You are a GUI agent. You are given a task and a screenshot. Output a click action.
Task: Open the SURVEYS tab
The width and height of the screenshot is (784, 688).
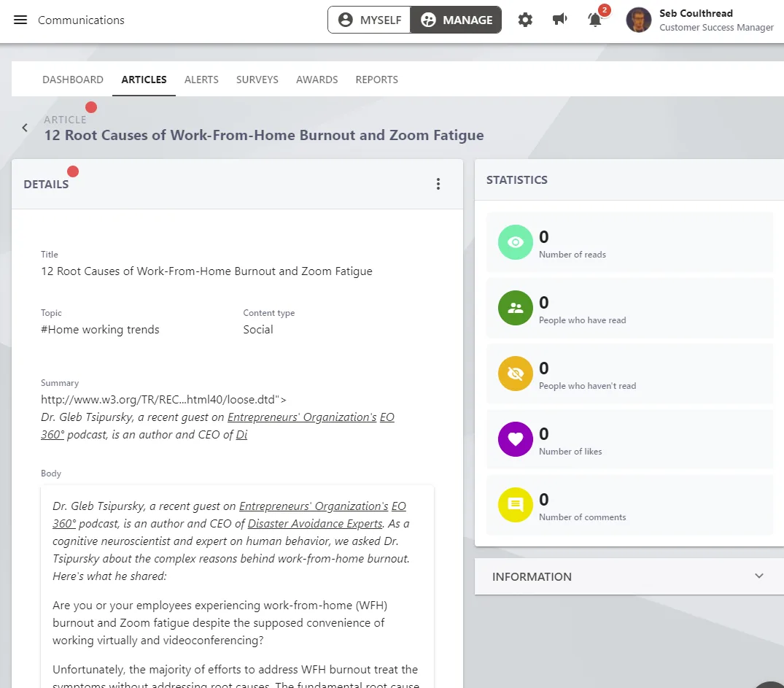[257, 80]
